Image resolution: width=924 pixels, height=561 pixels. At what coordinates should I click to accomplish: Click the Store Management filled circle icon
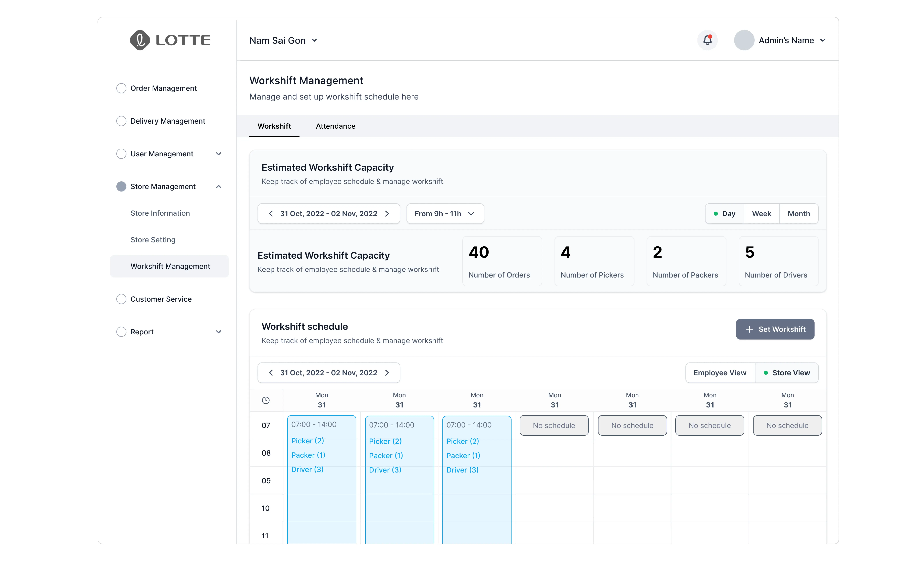coord(121,187)
